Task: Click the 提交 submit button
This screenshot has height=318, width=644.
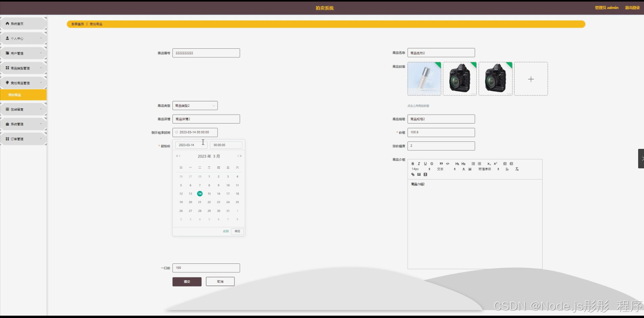Action: 187,281
